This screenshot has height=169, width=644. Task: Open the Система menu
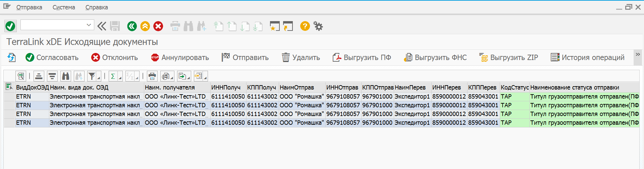(64, 7)
